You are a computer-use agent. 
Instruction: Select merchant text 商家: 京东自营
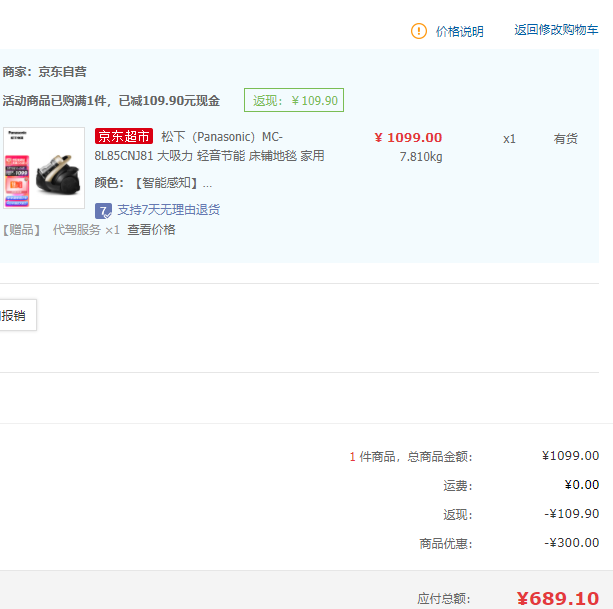point(45,72)
